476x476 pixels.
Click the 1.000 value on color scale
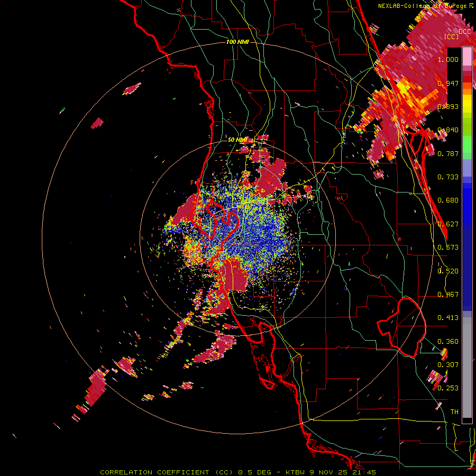(448, 59)
